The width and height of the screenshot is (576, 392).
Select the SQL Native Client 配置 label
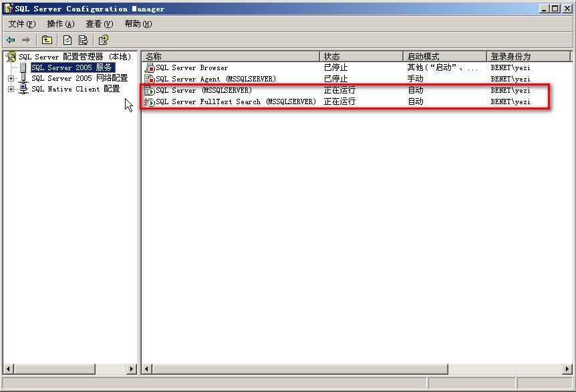[x=76, y=89]
